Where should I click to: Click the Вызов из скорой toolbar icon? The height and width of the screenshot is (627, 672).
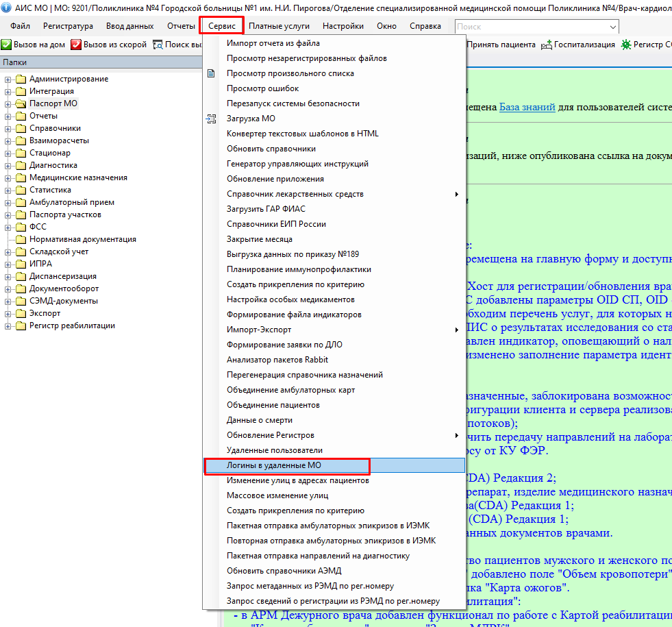[76, 45]
